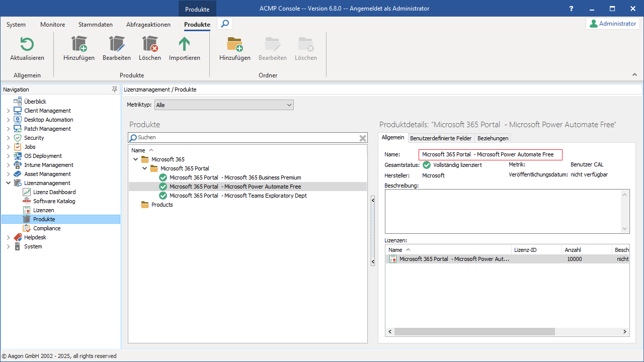The width and height of the screenshot is (644, 362).
Task: Select Microsoft Teams Exploratory Dept product
Action: click(237, 196)
